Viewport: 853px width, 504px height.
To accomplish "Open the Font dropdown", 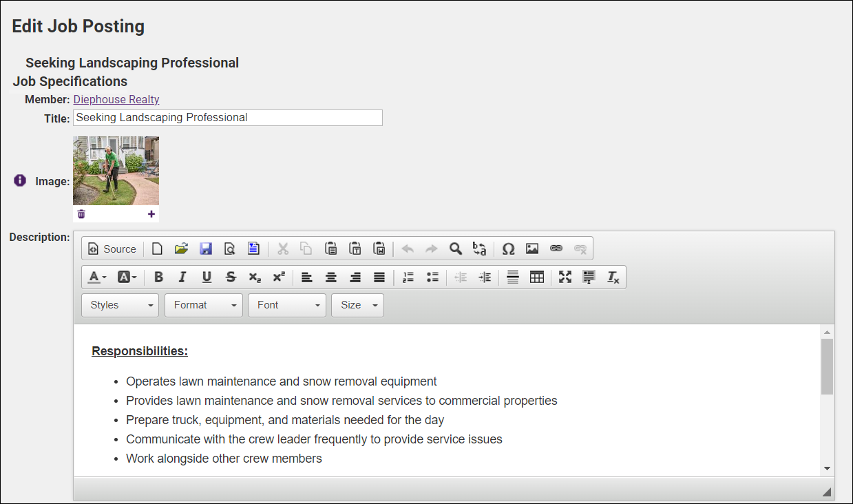I will [287, 305].
